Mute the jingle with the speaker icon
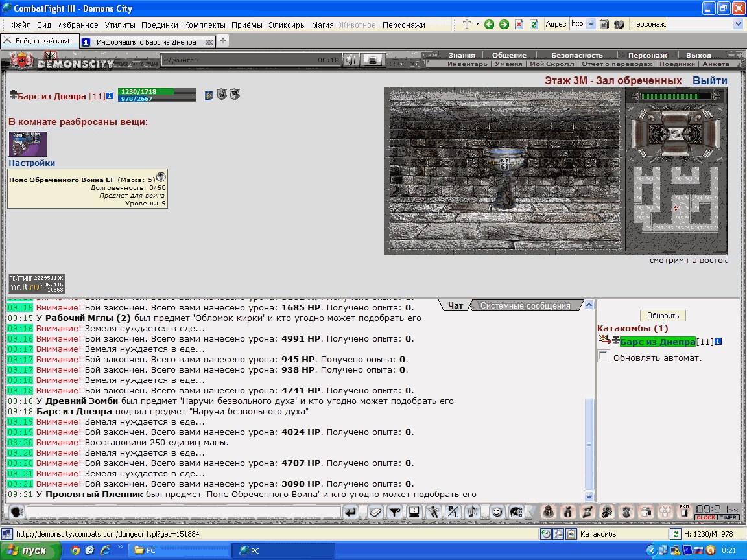Viewport: 747px width, 560px height. (351, 60)
